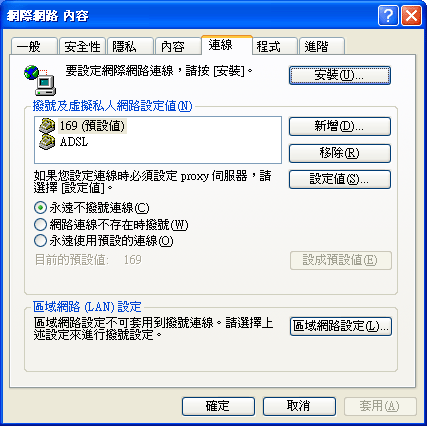Click the ADSL connection phone icon
Image resolution: width=427 pixels, height=426 pixels.
click(47, 142)
